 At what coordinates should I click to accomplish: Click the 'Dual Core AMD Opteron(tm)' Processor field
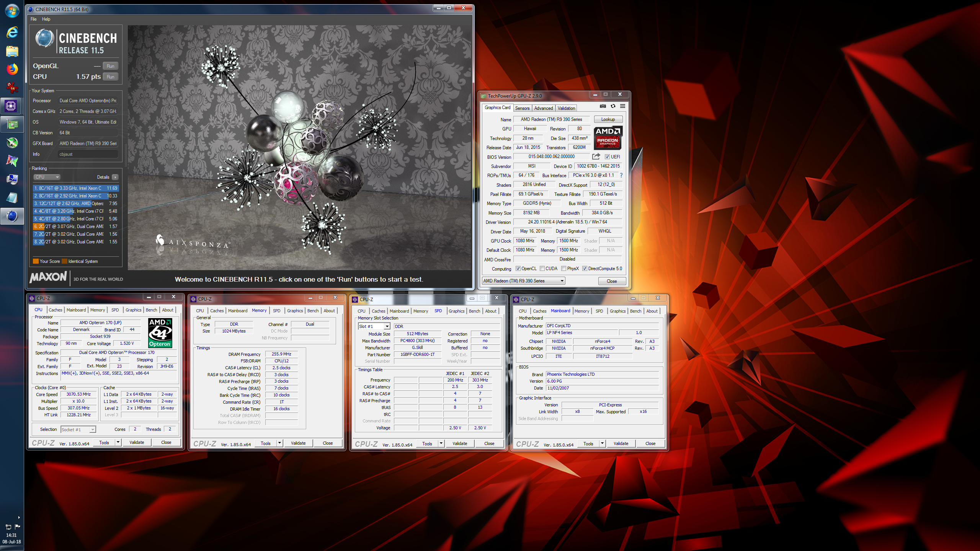(x=88, y=101)
